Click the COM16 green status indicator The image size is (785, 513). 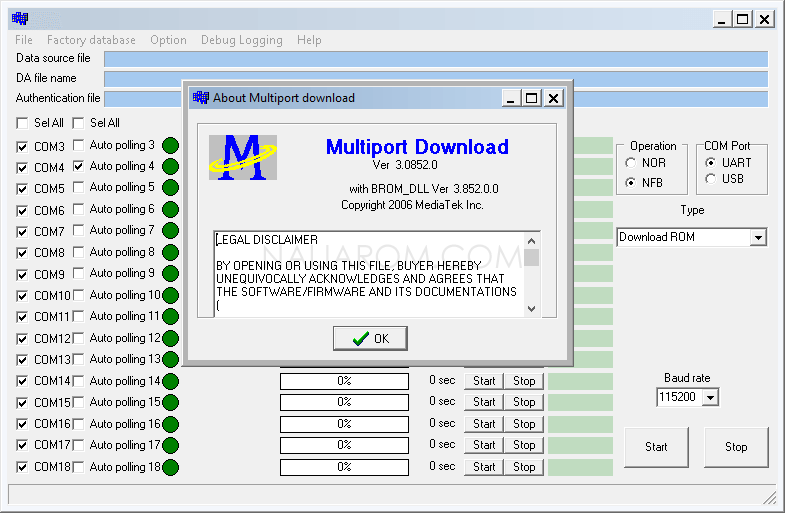(x=170, y=425)
